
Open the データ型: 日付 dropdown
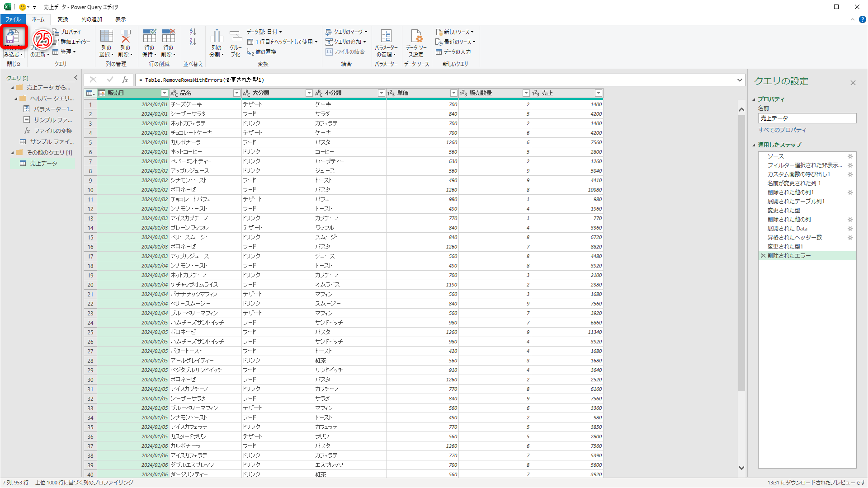click(264, 32)
